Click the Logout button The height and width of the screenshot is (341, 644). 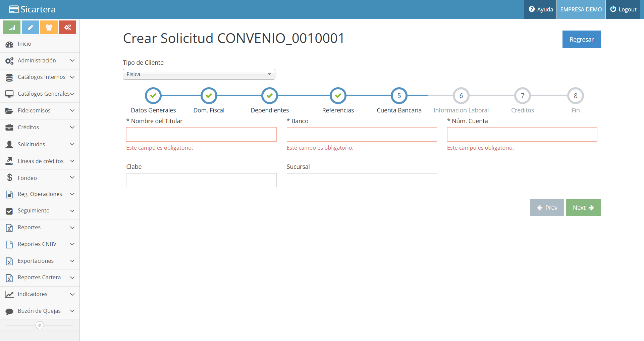pyautogui.click(x=623, y=9)
